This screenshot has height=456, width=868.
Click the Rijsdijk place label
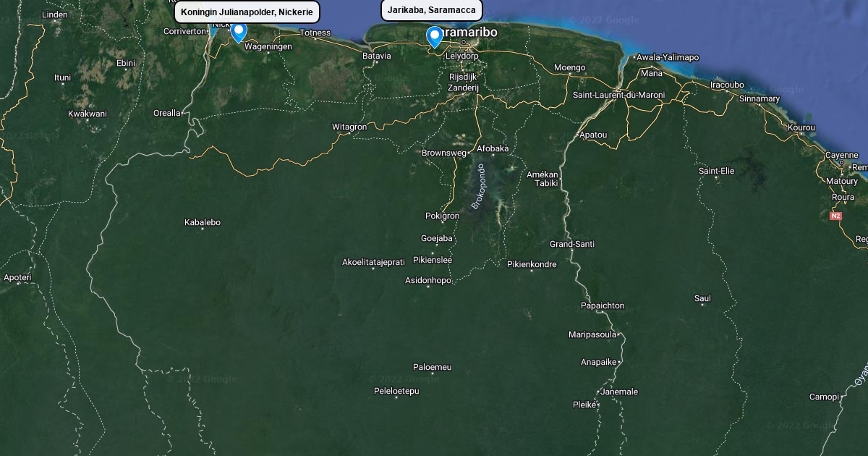tap(463, 77)
